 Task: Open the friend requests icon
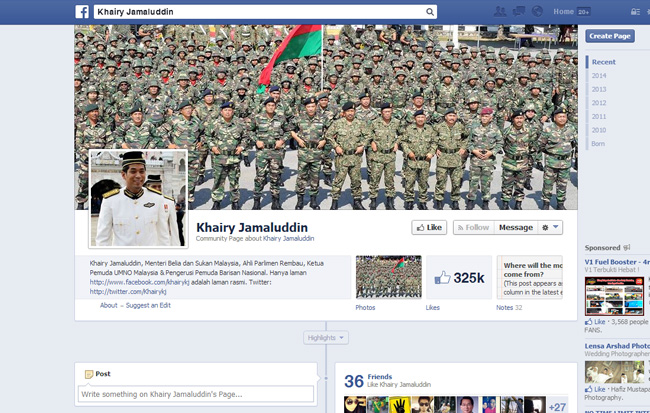(x=500, y=12)
